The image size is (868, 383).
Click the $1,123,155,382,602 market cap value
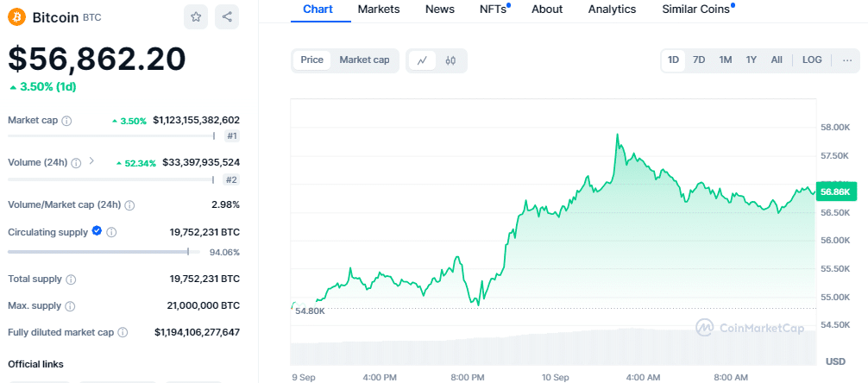pyautogui.click(x=197, y=120)
